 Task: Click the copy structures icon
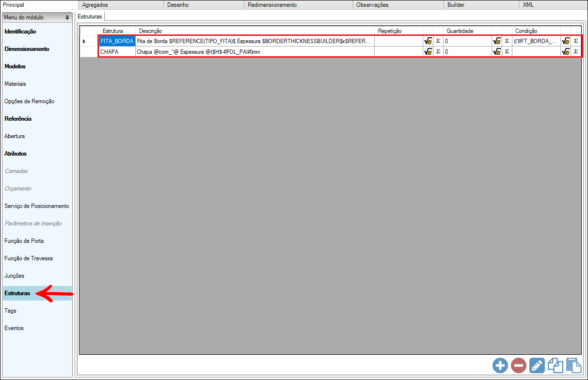click(x=555, y=365)
